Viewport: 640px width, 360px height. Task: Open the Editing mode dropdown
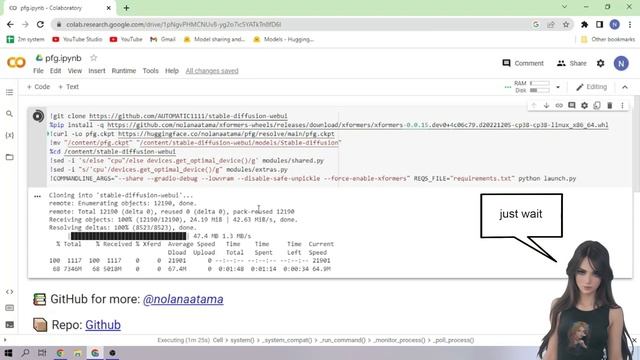point(591,87)
